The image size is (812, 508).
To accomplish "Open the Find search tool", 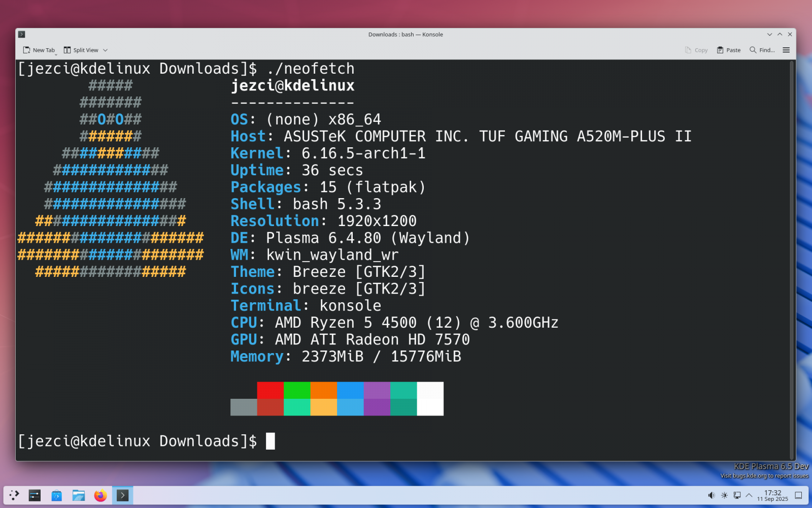I will coord(762,50).
